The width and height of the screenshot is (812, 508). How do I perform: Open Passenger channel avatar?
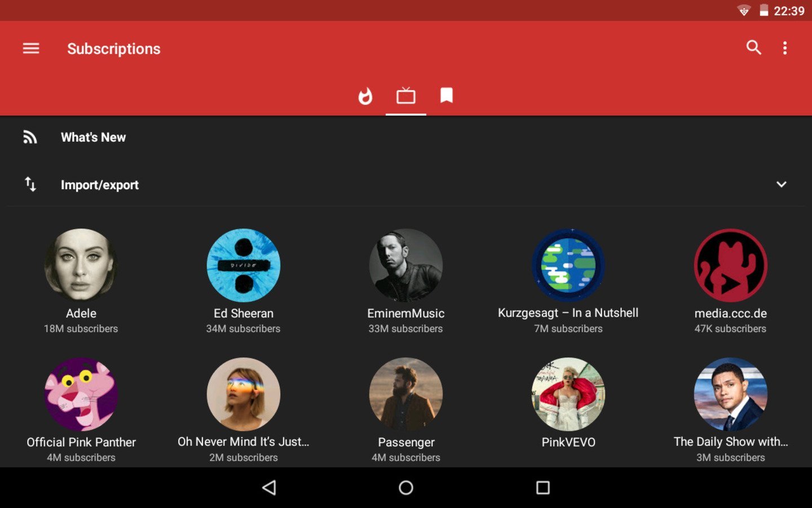tap(406, 394)
